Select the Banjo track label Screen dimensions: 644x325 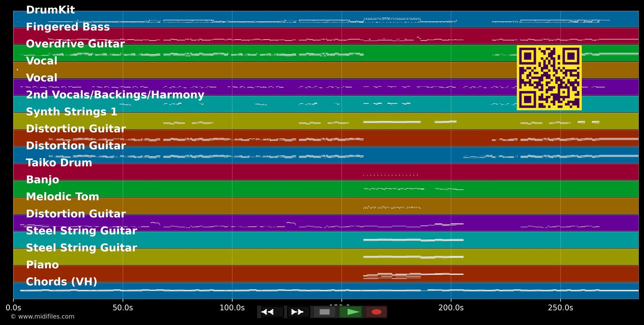pyautogui.click(x=42, y=180)
